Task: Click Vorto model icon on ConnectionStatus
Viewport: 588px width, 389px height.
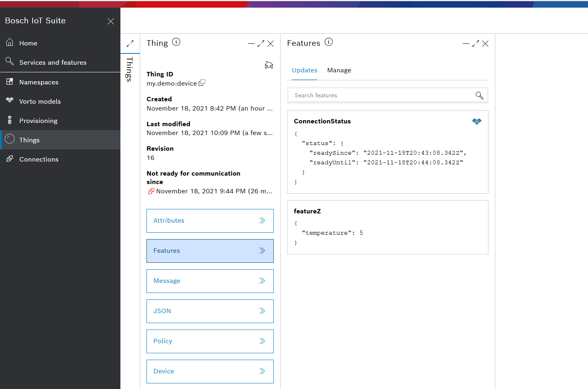Action: [x=477, y=121]
